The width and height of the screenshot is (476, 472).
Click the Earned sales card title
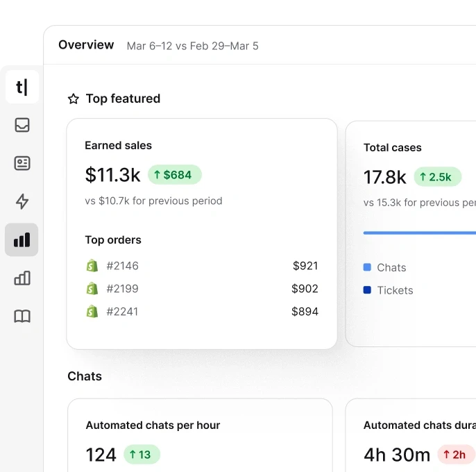(118, 146)
